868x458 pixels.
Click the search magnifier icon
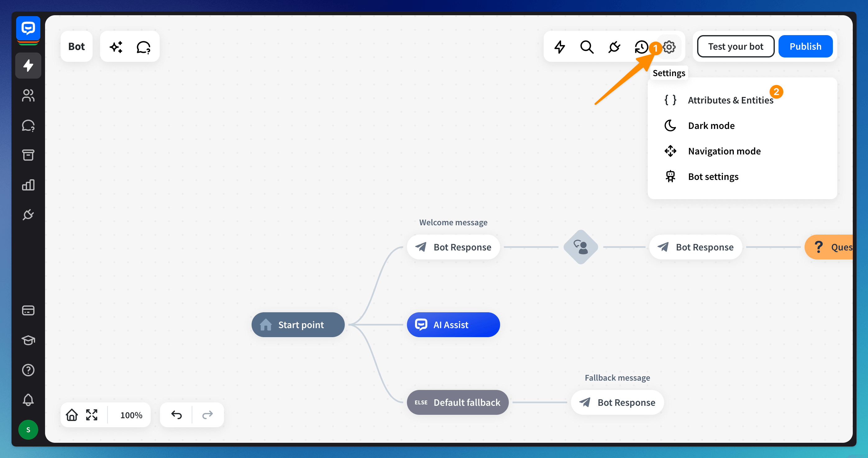[x=587, y=47]
